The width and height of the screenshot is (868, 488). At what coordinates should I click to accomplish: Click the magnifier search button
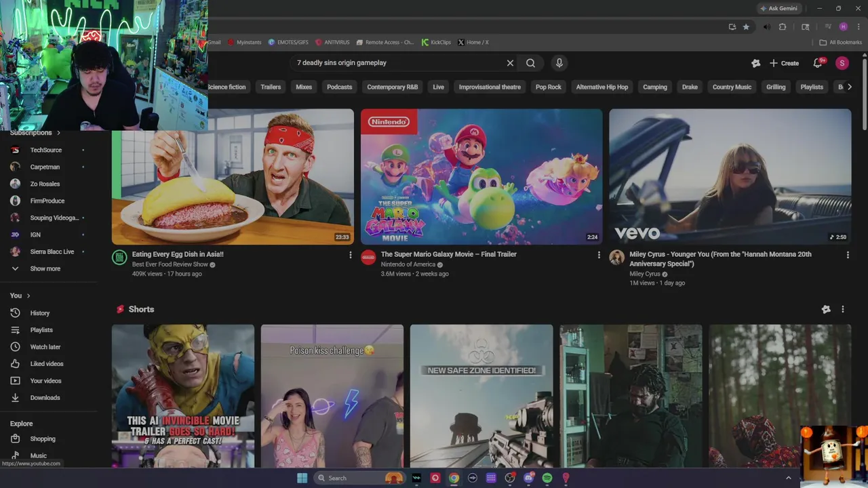pos(530,63)
